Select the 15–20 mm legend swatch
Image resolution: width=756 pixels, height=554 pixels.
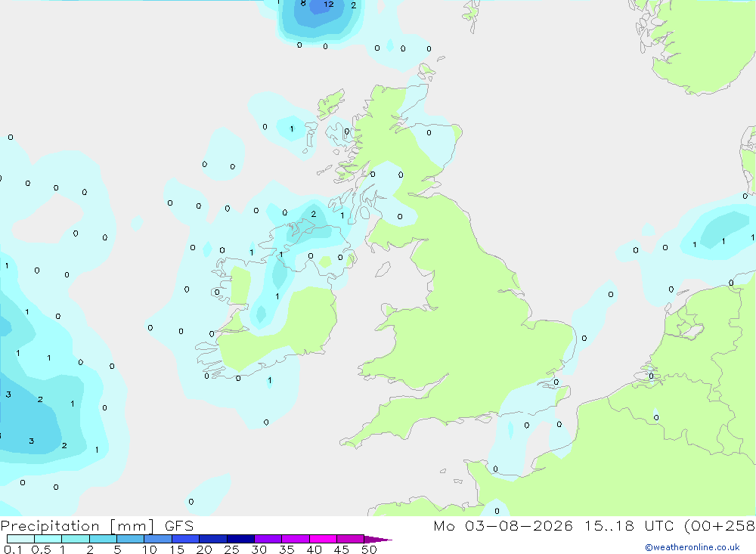pyautogui.click(x=186, y=539)
